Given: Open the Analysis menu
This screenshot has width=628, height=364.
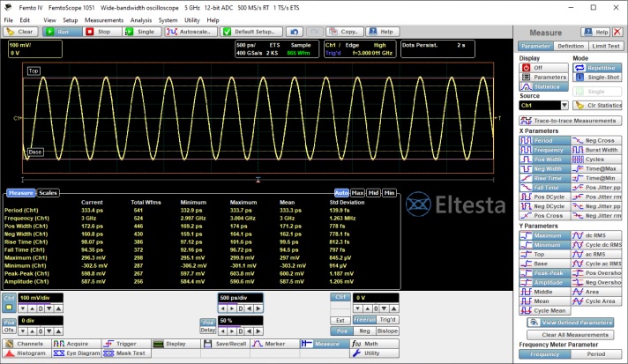Looking at the screenshot, I should pyautogui.click(x=141, y=19).
